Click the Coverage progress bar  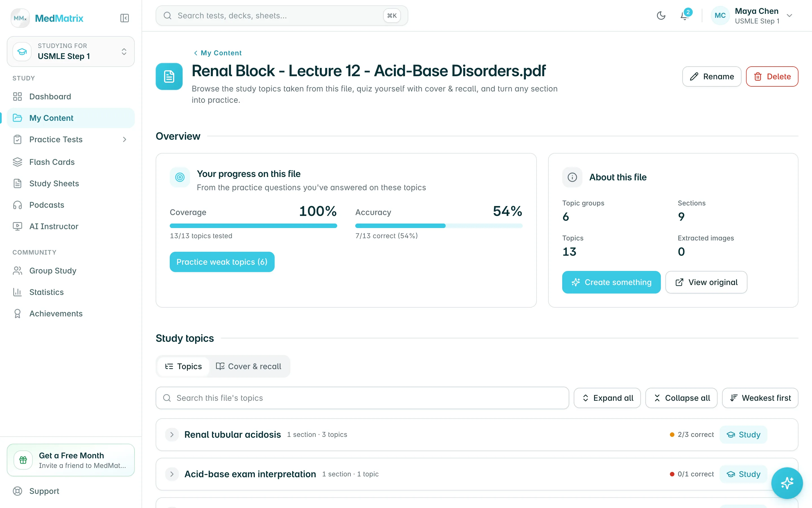(253, 226)
